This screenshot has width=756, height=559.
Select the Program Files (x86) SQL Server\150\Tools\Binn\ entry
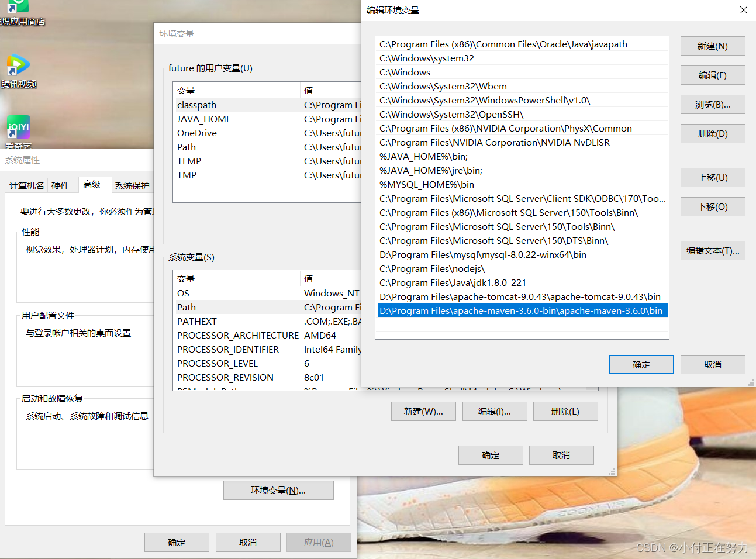point(523,213)
